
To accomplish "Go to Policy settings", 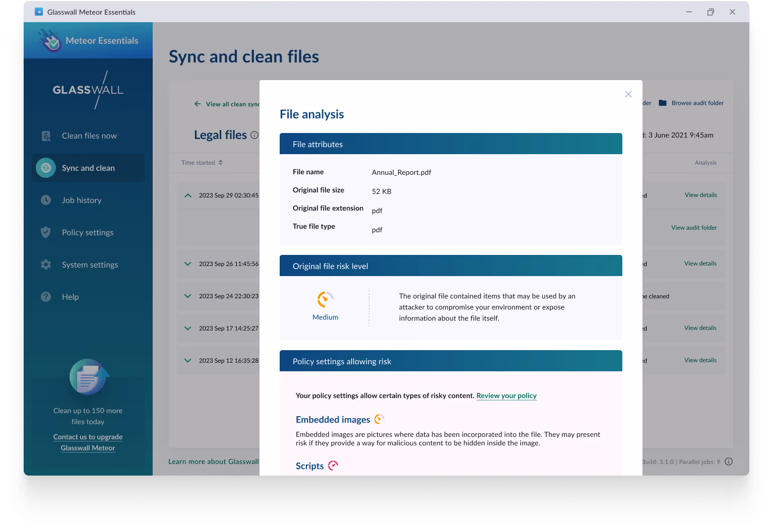I will [x=88, y=233].
